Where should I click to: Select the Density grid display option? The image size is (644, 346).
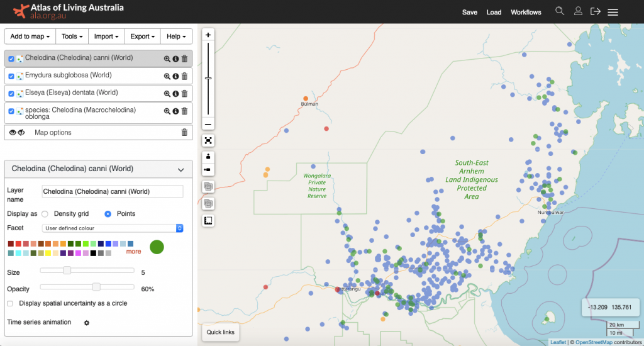(x=45, y=214)
